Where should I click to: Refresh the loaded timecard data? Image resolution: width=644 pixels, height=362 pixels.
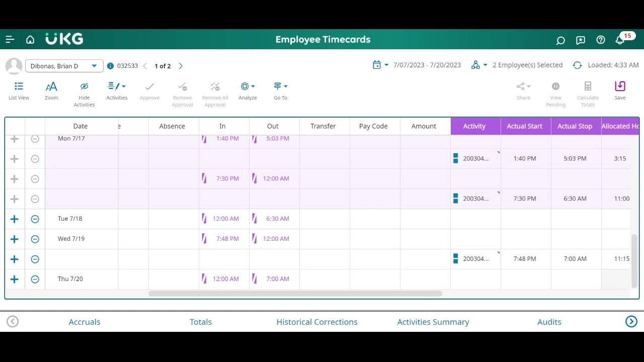tap(577, 65)
